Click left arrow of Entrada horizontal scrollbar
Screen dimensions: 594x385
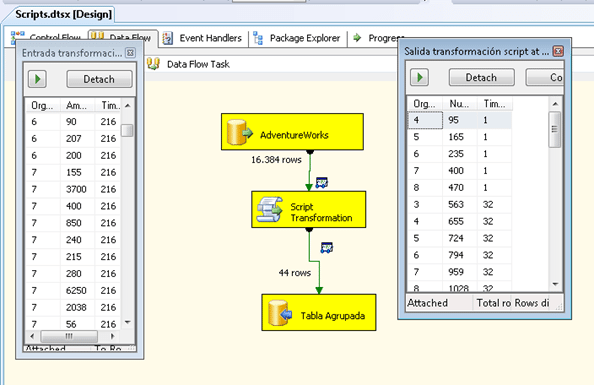[32, 336]
